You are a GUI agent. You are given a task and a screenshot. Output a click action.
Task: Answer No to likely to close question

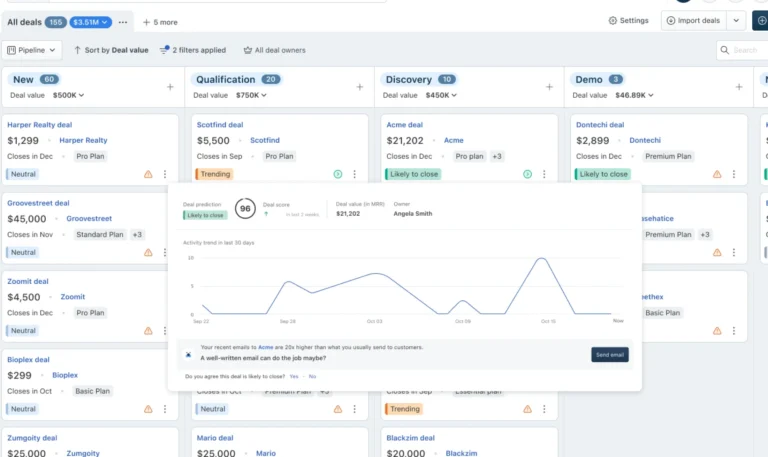pyautogui.click(x=312, y=377)
